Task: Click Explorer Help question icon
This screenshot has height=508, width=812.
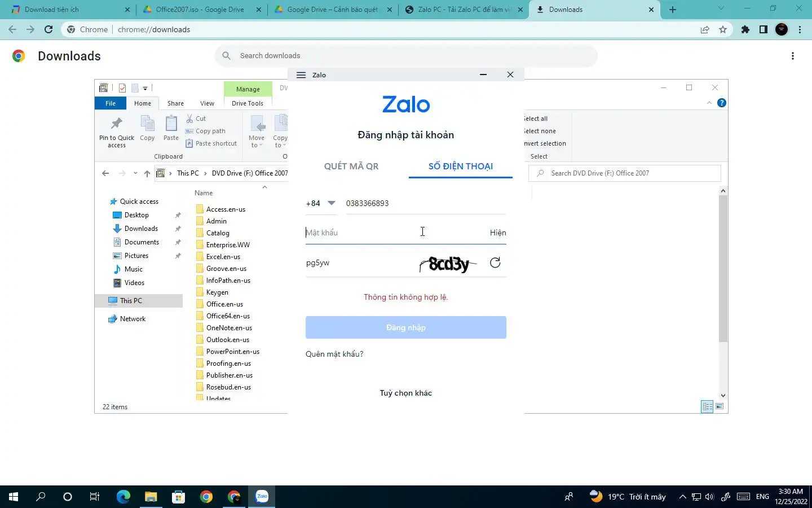Action: (721, 103)
